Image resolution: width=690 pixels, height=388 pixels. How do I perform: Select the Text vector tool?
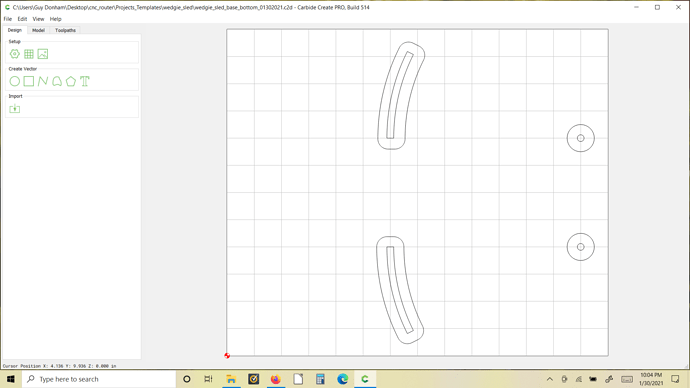click(85, 81)
